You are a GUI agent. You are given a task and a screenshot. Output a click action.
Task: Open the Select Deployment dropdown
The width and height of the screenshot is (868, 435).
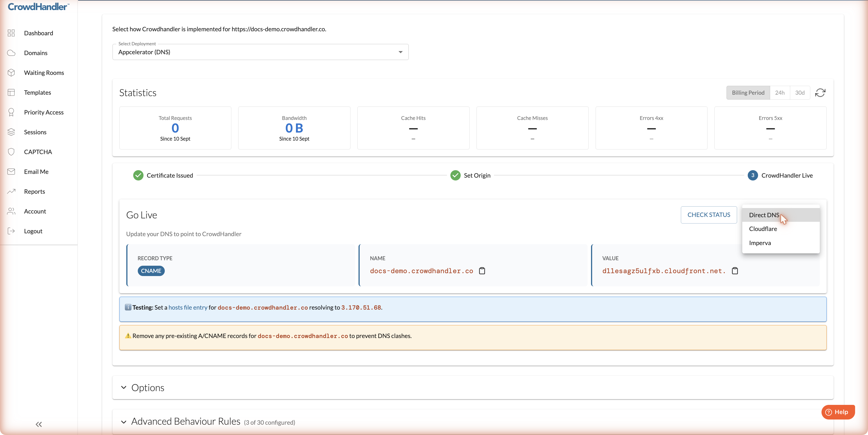[x=260, y=52]
